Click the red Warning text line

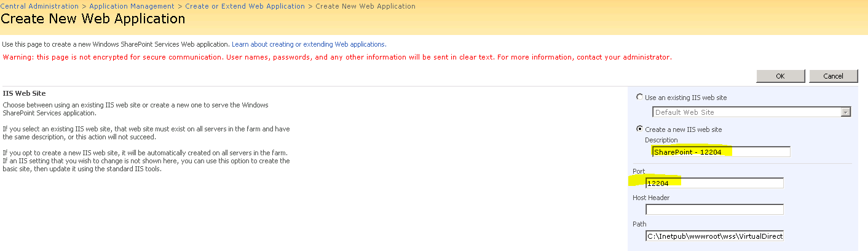click(x=337, y=57)
